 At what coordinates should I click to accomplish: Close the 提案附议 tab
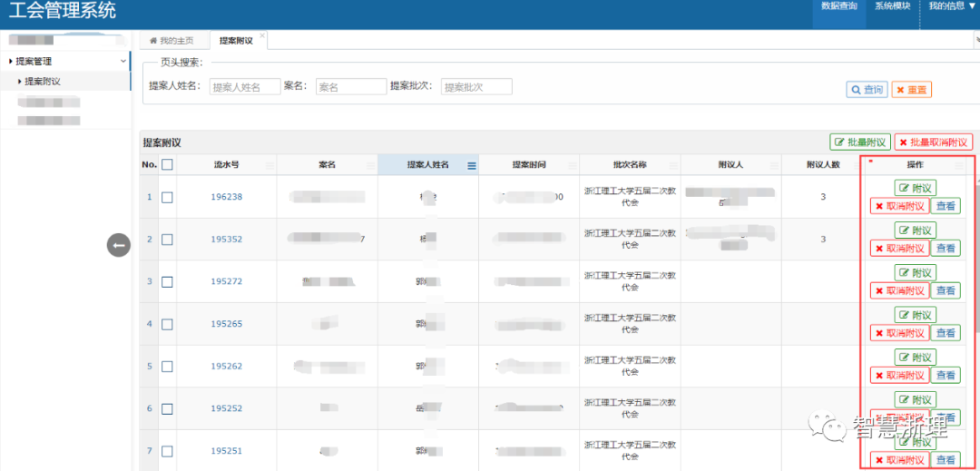(x=262, y=36)
